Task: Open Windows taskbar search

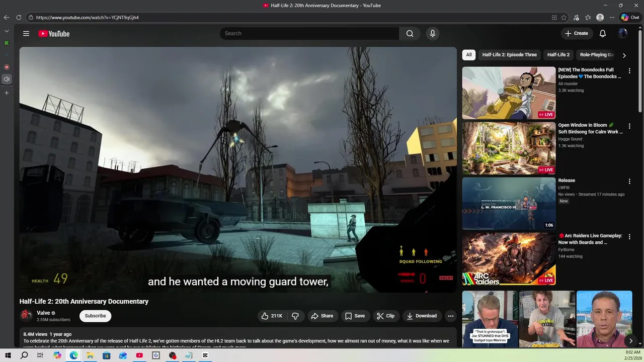Action: tap(24, 355)
